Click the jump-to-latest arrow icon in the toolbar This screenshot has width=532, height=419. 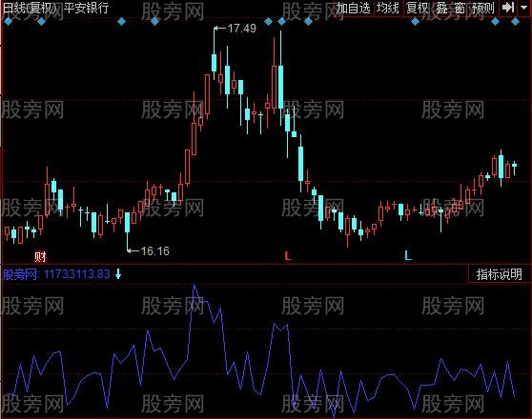[507, 7]
